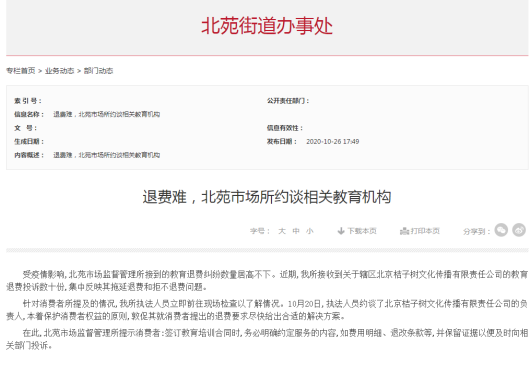This screenshot has height=366, width=532.
Task: Click the first paragraph beginning 受疫情影响
Action: tap(267, 281)
